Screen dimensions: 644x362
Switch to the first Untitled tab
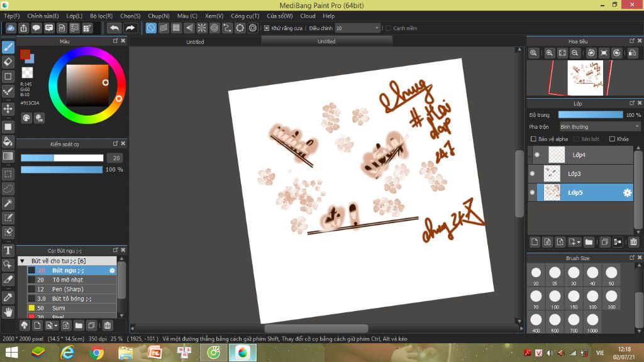coord(195,41)
